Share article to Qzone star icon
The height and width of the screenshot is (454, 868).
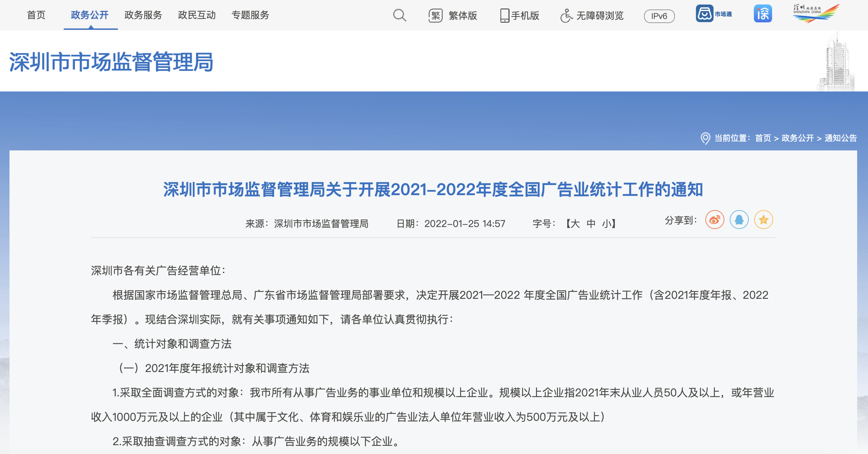(x=763, y=220)
